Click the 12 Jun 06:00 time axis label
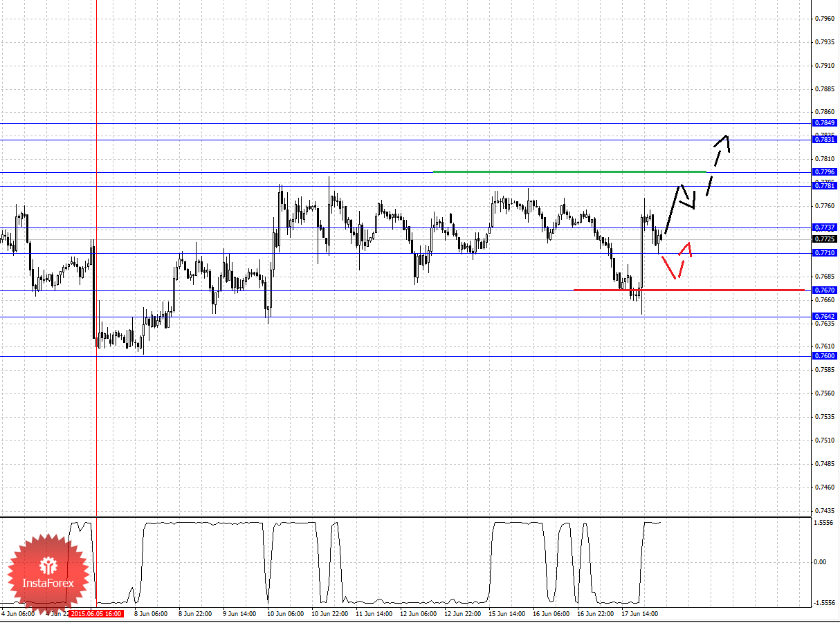The image size is (840, 623). [418, 613]
